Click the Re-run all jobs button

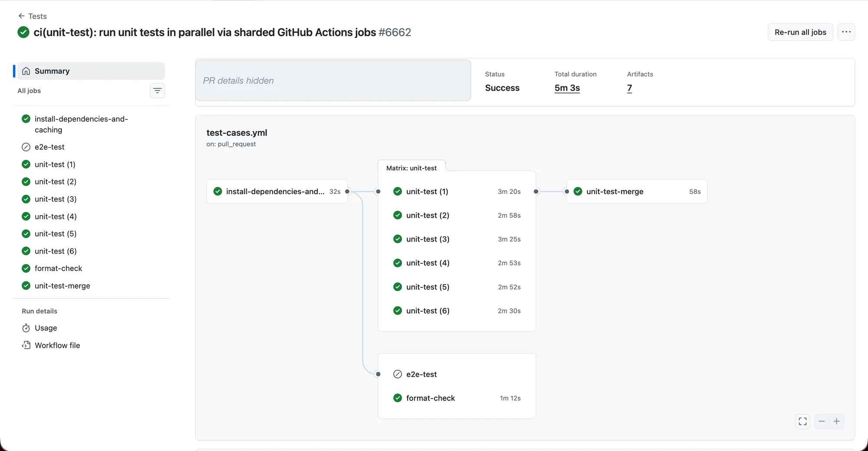pyautogui.click(x=800, y=32)
